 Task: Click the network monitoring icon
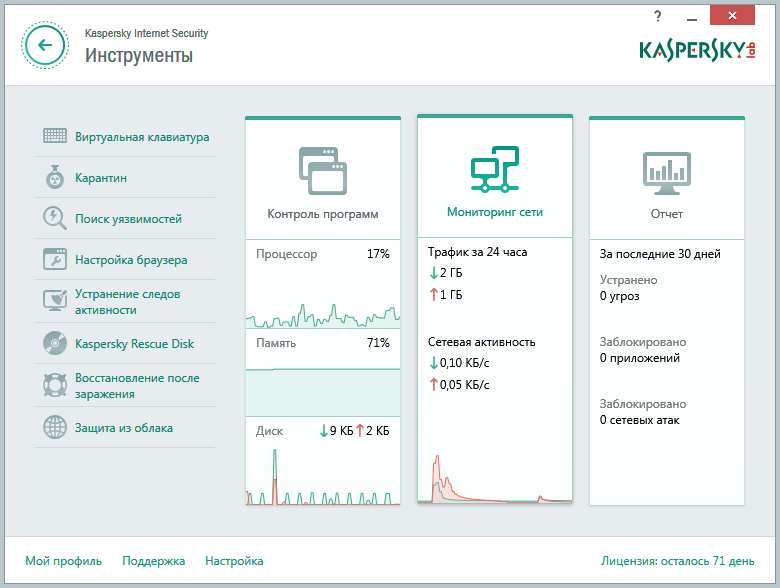pyautogui.click(x=495, y=169)
